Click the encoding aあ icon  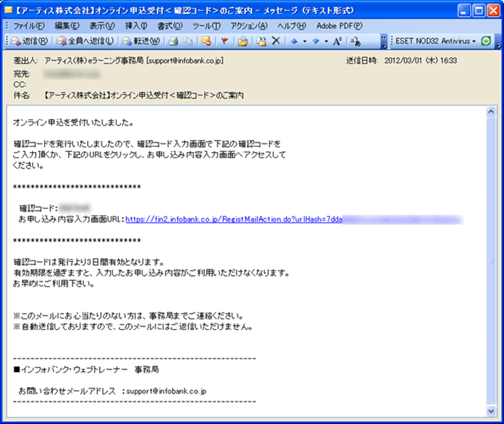coord(356,41)
